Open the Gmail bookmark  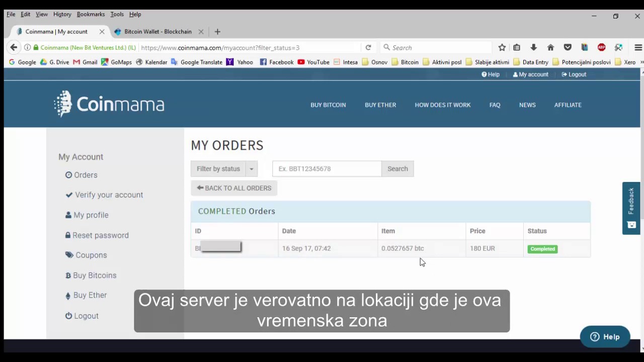(85, 62)
